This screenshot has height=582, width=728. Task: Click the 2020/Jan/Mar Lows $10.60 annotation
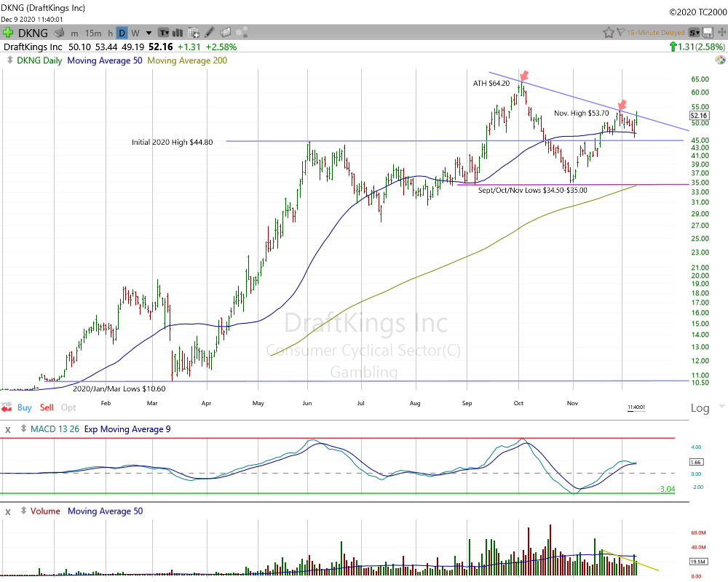pyautogui.click(x=119, y=388)
